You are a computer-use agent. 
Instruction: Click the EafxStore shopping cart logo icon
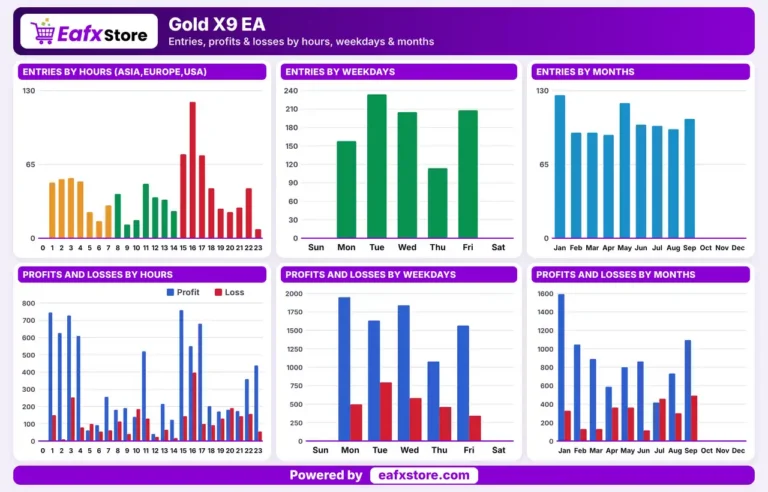[x=43, y=31]
